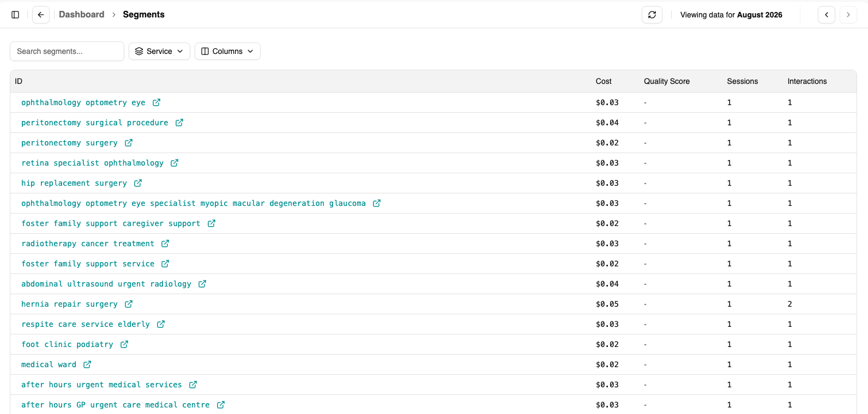Toggle the sidebar panel icon
The width and height of the screenshot is (868, 414).
point(15,15)
